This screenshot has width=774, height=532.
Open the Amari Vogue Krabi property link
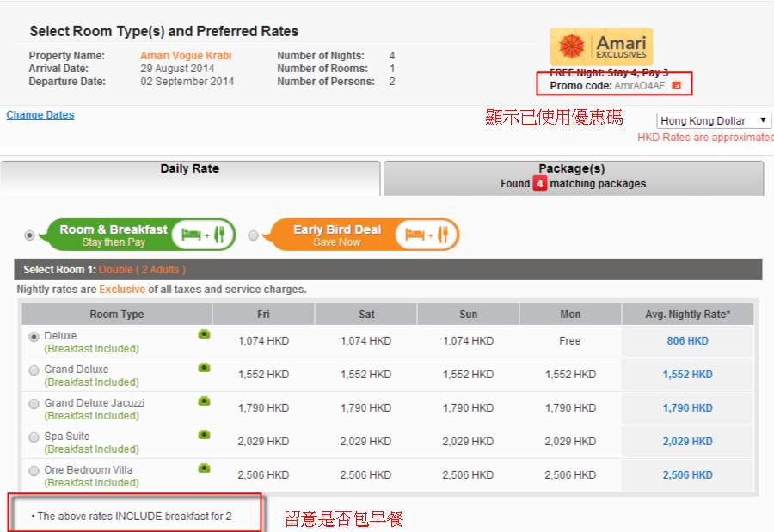[x=186, y=56]
